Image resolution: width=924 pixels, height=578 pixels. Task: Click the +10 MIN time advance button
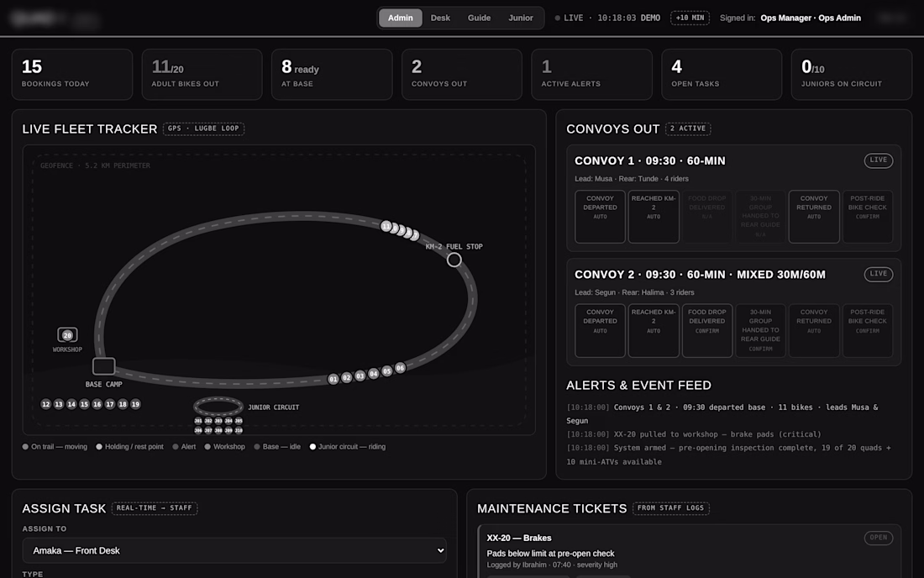[690, 18]
